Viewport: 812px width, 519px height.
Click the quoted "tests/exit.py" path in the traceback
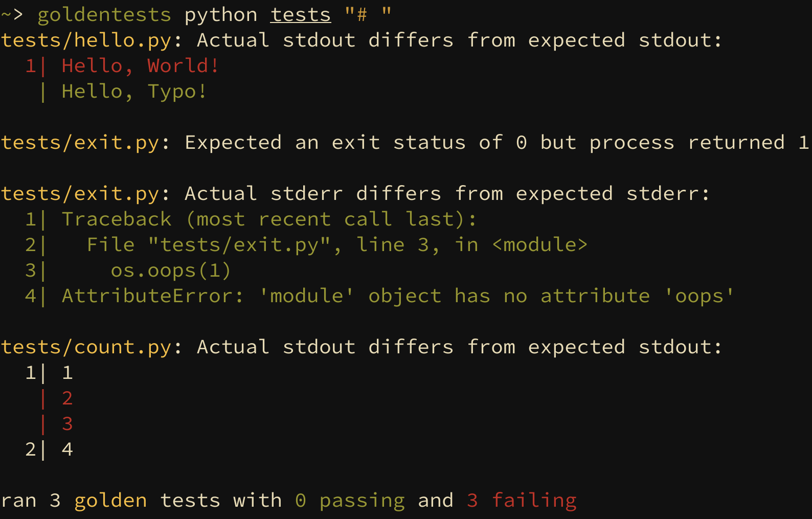tap(239, 245)
